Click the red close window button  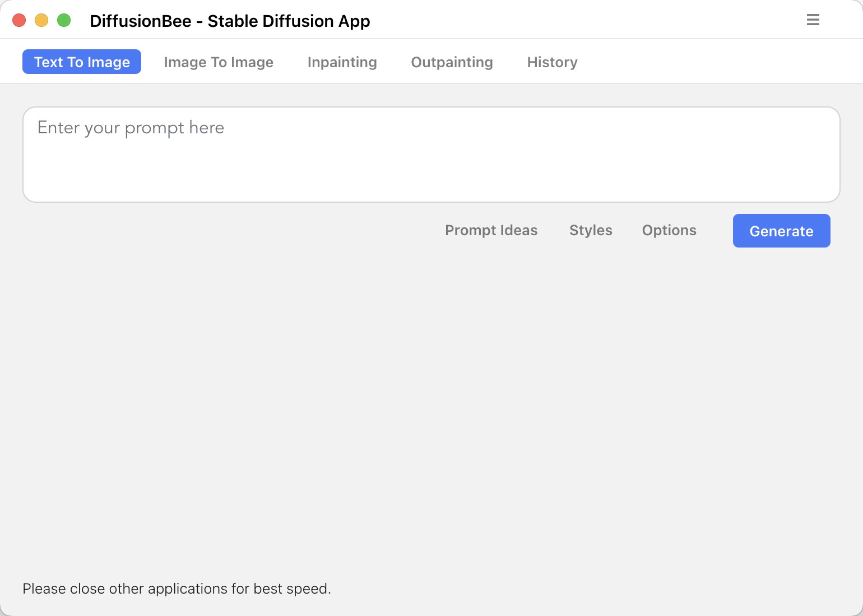pos(19,21)
